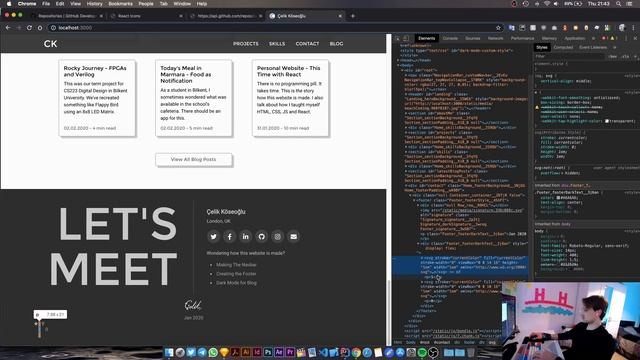Activate the DevTools element inspector icon
This screenshot has width=640, height=360.
click(x=397, y=38)
